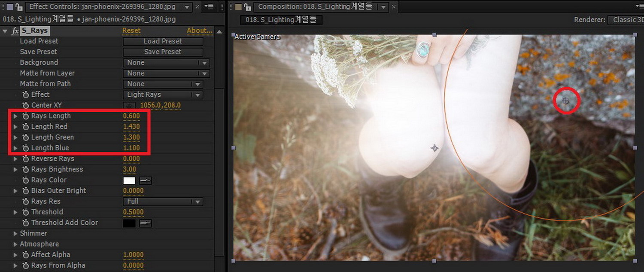Toggle the Effect stopwatch
The image size is (644, 272).
(x=25, y=95)
